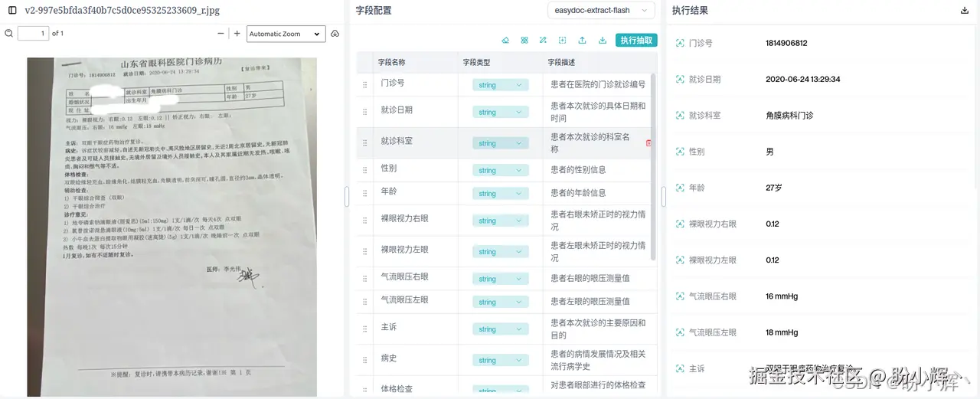
Task: Open the easydoc-extract-flash model selector
Action: 601,10
